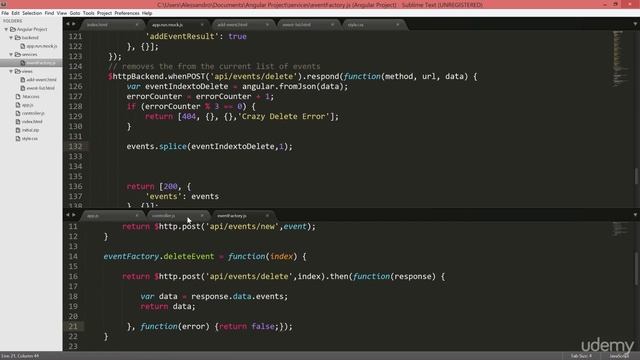This screenshot has width=640, height=360.
Task: Open app.js file in sidebar
Action: click(x=27, y=105)
